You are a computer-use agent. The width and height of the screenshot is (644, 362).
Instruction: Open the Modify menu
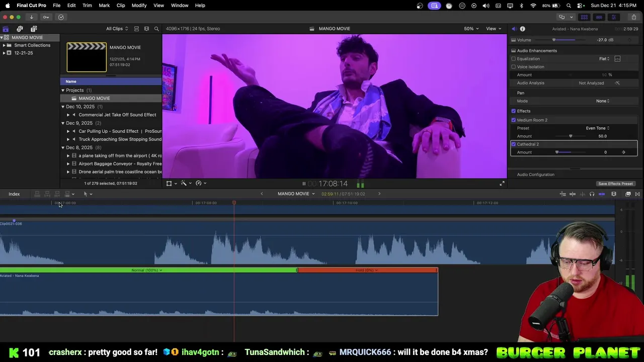139,6
